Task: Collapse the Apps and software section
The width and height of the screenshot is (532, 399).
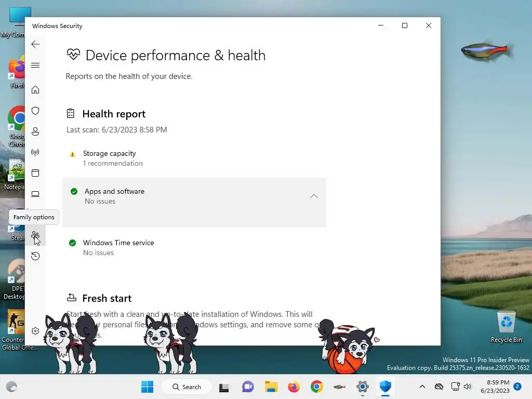Action: click(x=314, y=196)
